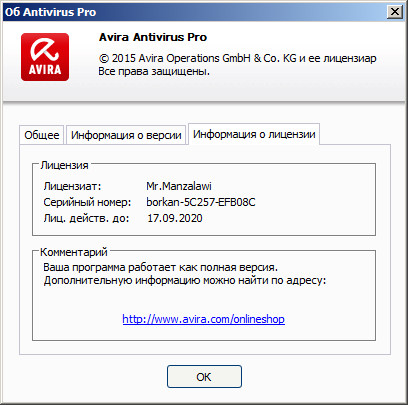This screenshot has width=408, height=405.
Task: Click the Avira Antivirus Pro heading
Action: 153,37
